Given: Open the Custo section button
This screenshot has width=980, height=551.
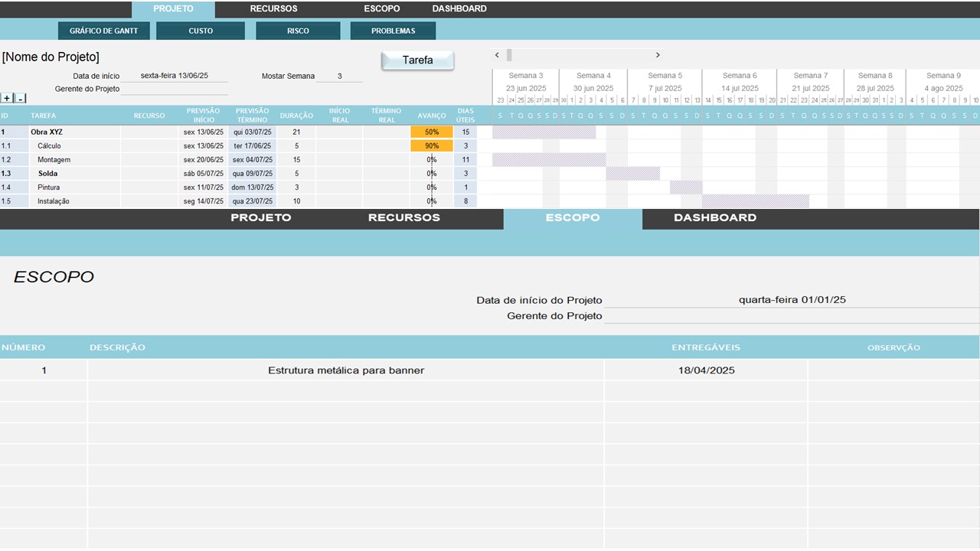Looking at the screenshot, I should (201, 31).
